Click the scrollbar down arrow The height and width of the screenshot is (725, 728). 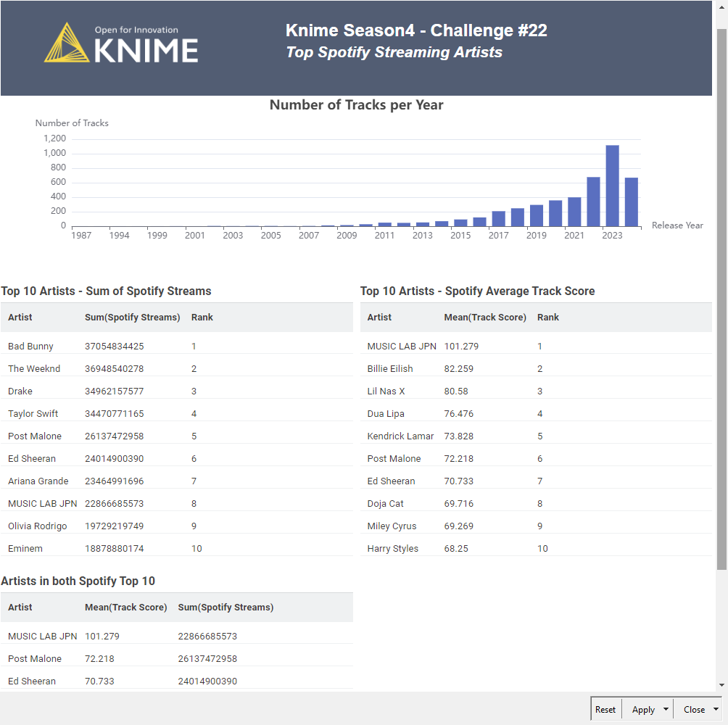coord(721,685)
